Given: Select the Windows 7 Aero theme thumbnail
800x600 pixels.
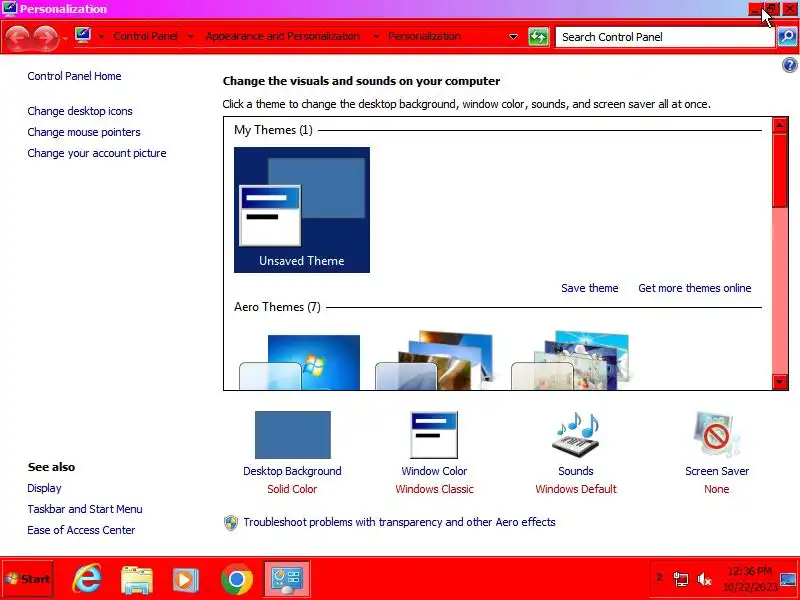Looking at the screenshot, I should pos(300,362).
